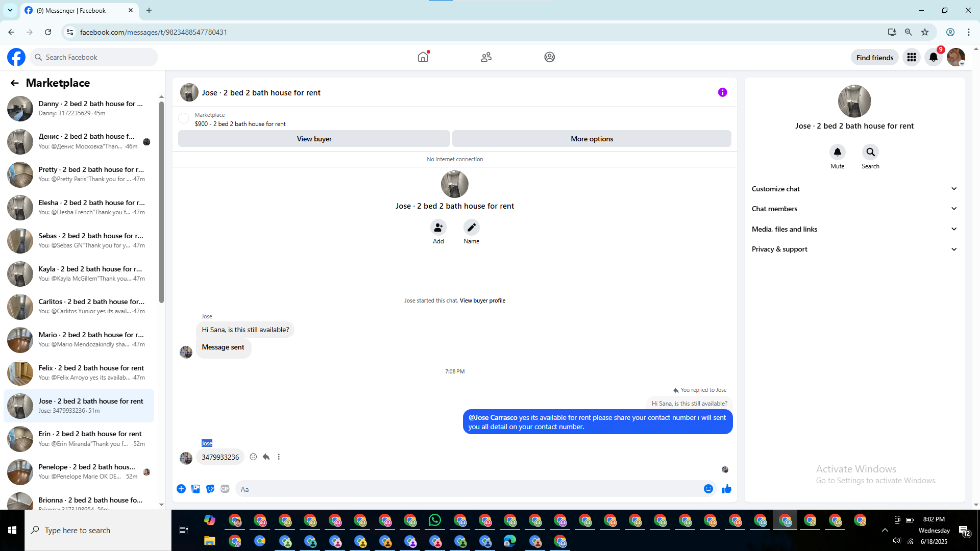Expand the Customize chat section
This screenshot has width=980, height=551.
(854, 189)
